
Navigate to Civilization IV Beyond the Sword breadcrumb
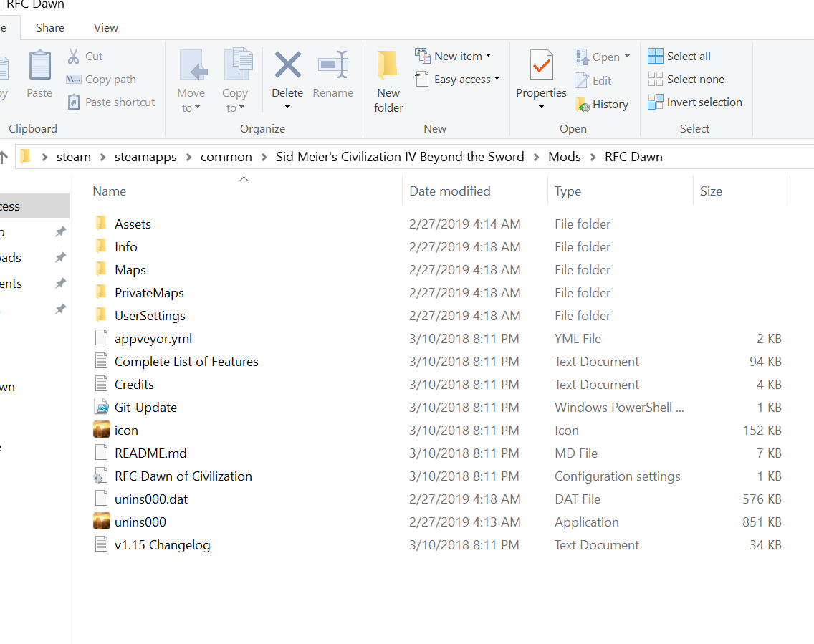(x=400, y=157)
